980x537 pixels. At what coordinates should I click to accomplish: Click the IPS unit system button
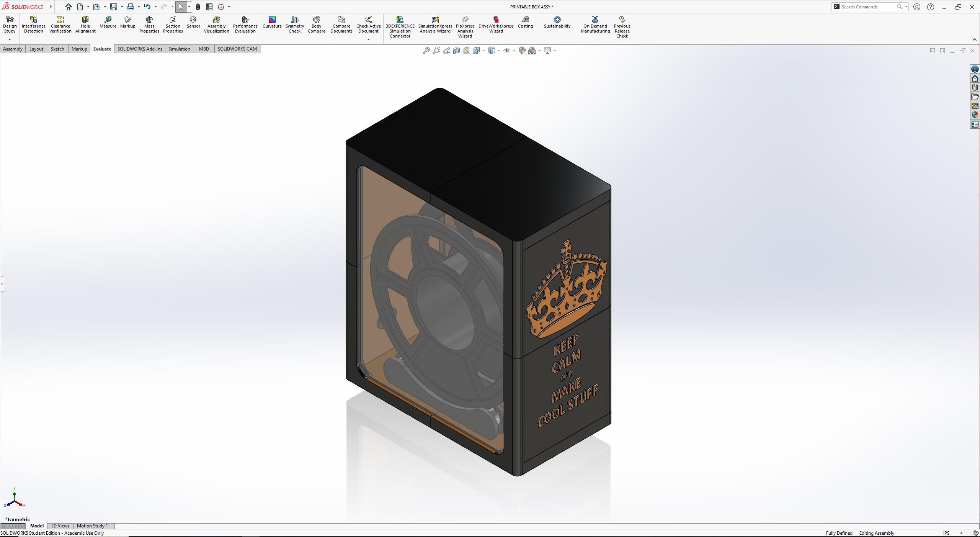click(x=946, y=533)
